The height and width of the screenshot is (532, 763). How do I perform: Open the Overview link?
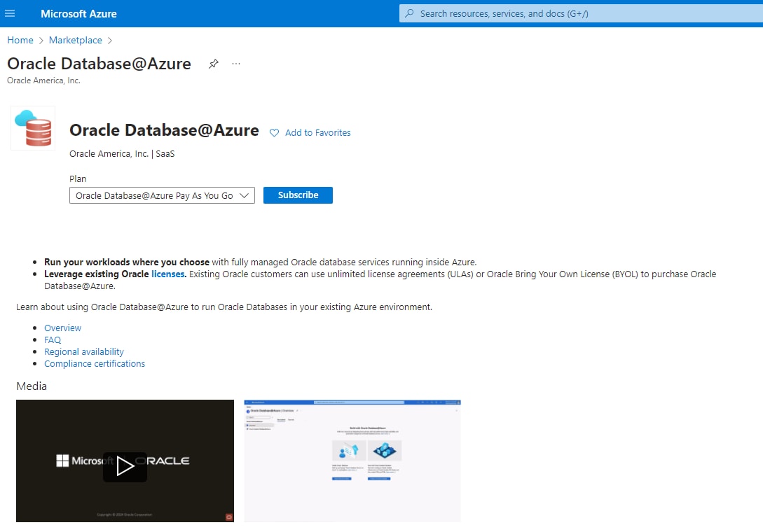tap(62, 328)
